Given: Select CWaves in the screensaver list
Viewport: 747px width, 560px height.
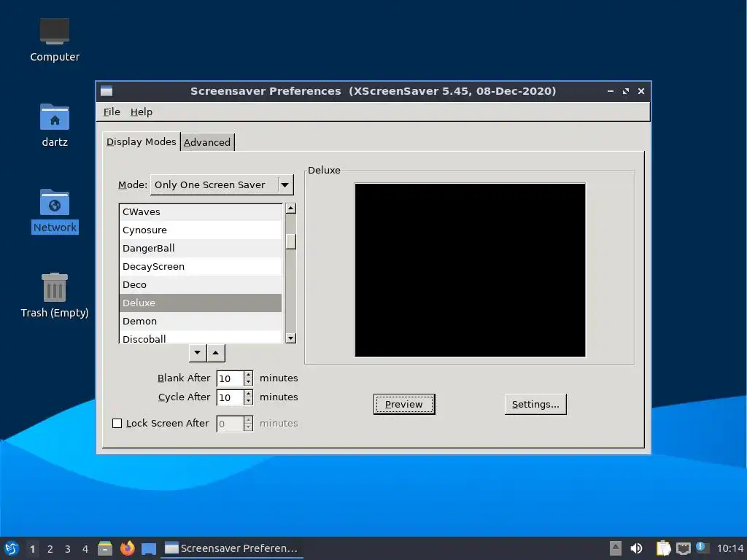Looking at the screenshot, I should [x=201, y=212].
